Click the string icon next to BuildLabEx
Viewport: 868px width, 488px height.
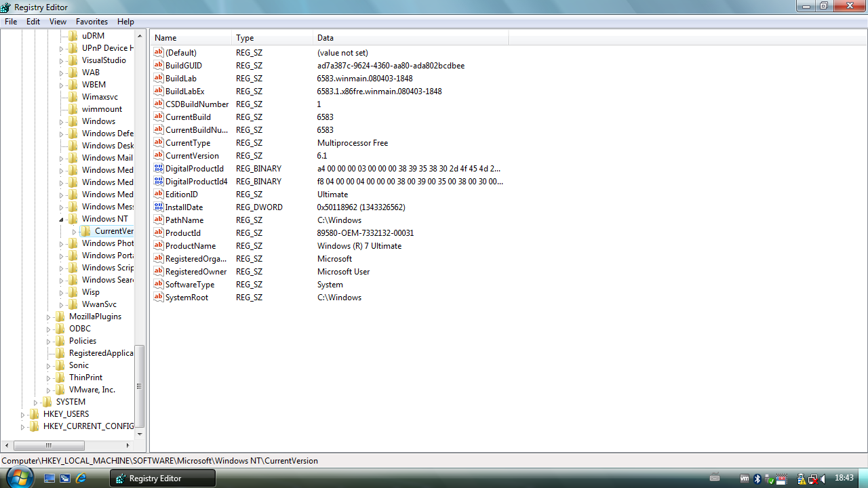(159, 91)
